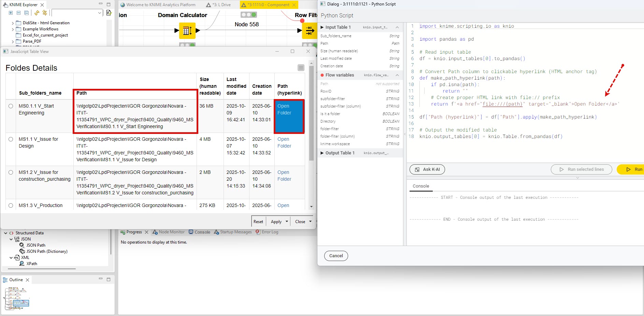The height and width of the screenshot is (316, 644).
Task: Collapse the Input Table 1 section
Action: tap(397, 27)
